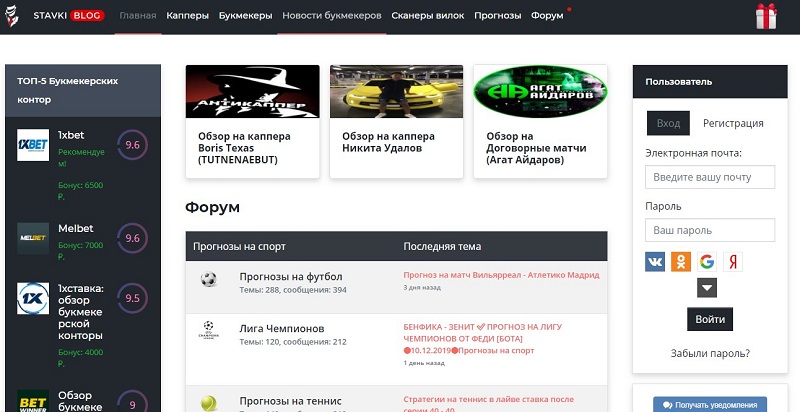Click Забыли пароль? link
Image resolution: width=800 pixels, height=412 pixels.
point(710,353)
